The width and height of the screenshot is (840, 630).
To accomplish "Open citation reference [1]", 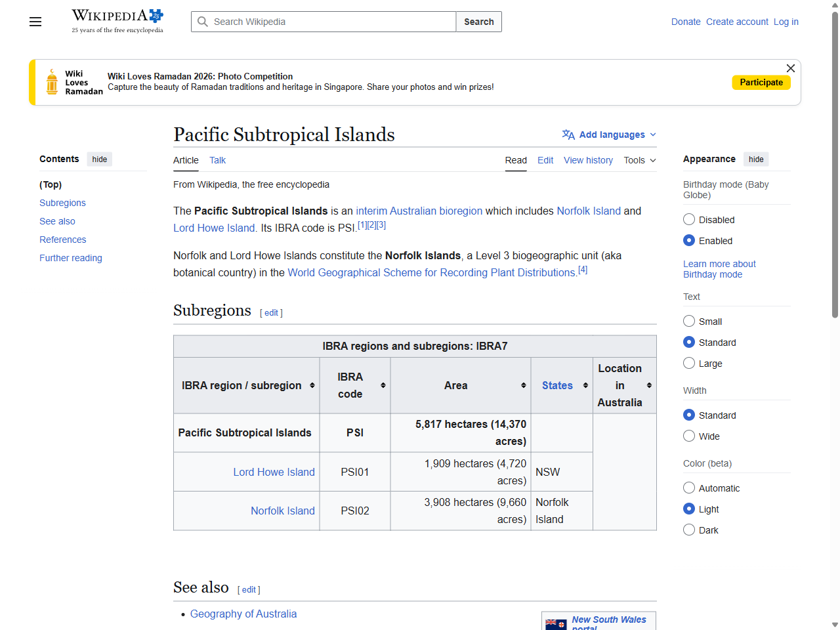I will [362, 225].
